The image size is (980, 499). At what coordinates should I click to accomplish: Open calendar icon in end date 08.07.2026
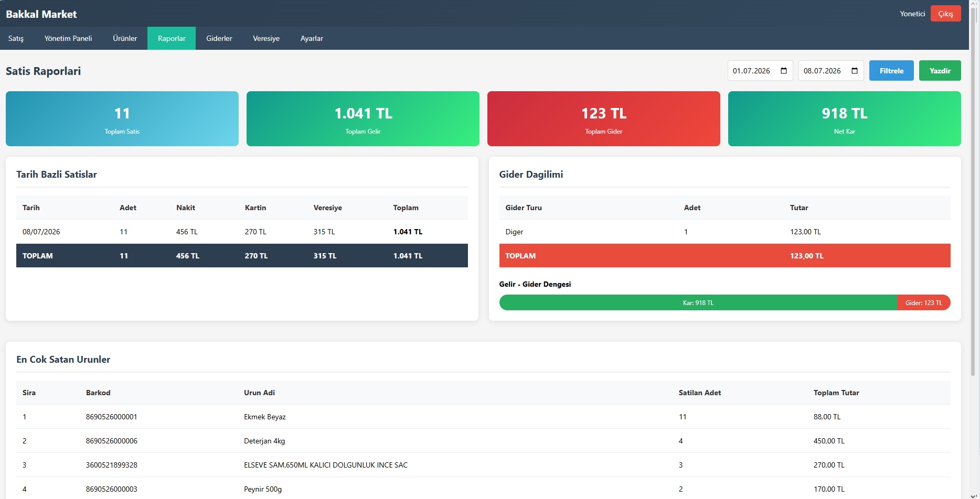point(855,71)
